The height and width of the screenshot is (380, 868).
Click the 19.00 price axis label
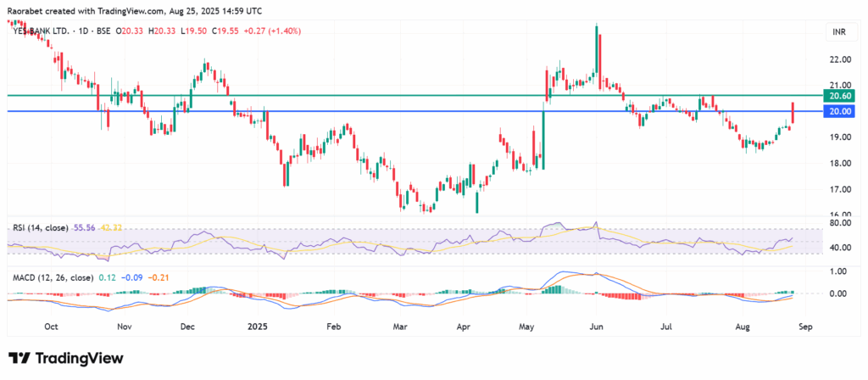pyautogui.click(x=840, y=137)
